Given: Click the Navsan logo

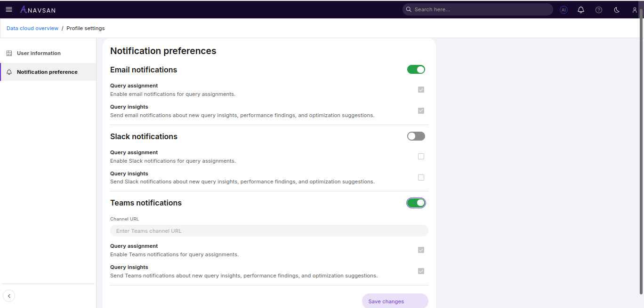Looking at the screenshot, I should [x=38, y=9].
